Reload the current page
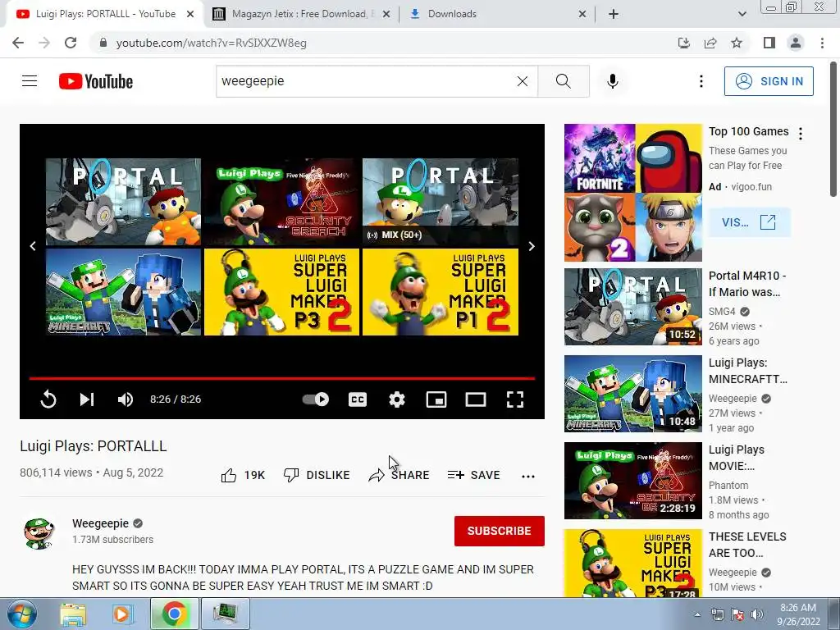The image size is (840, 630). [71, 43]
